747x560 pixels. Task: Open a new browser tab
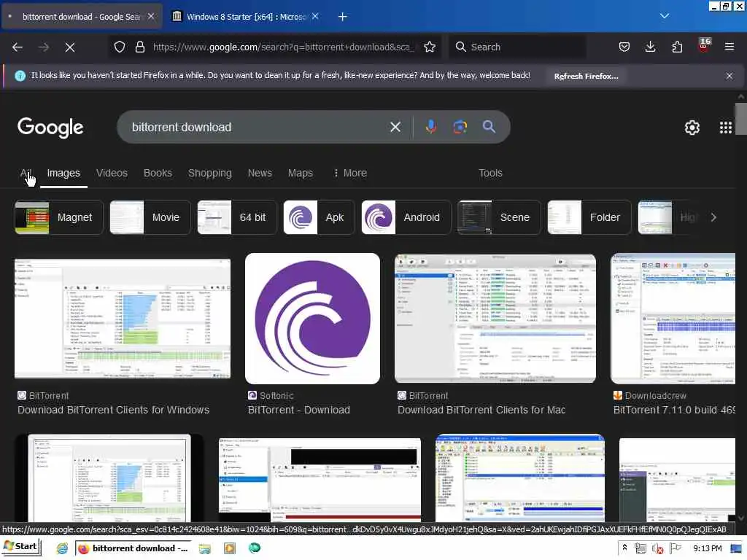click(x=342, y=17)
